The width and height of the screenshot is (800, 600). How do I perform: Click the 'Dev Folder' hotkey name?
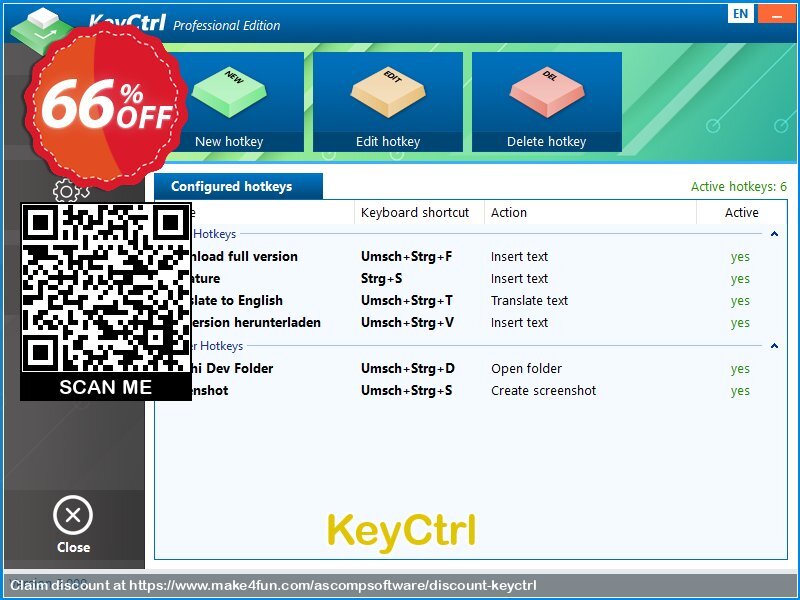pyautogui.click(x=240, y=368)
